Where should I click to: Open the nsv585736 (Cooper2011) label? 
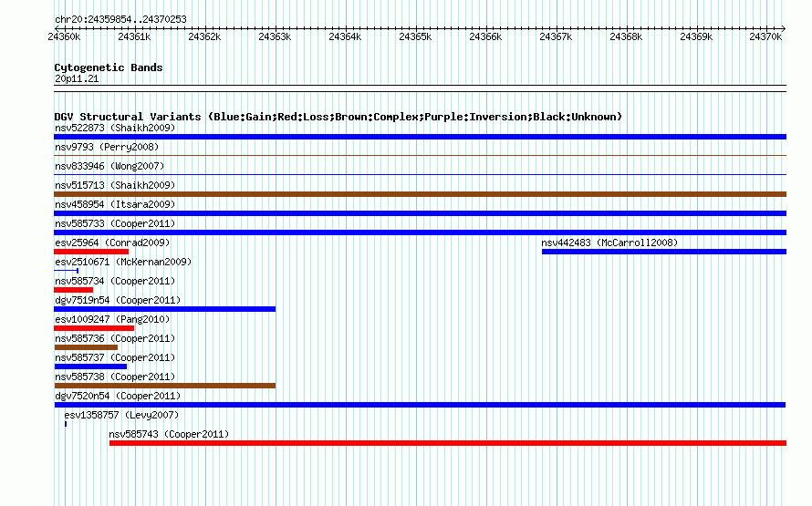coord(115,338)
